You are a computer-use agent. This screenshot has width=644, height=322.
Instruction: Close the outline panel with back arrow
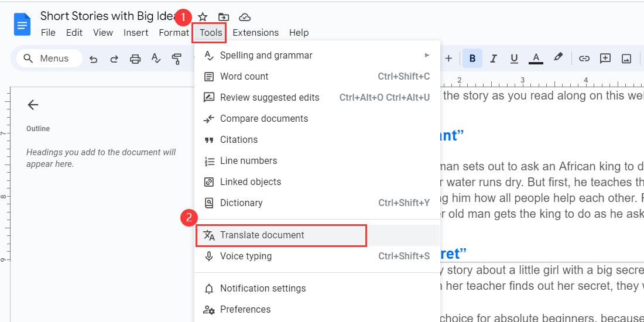click(x=33, y=105)
